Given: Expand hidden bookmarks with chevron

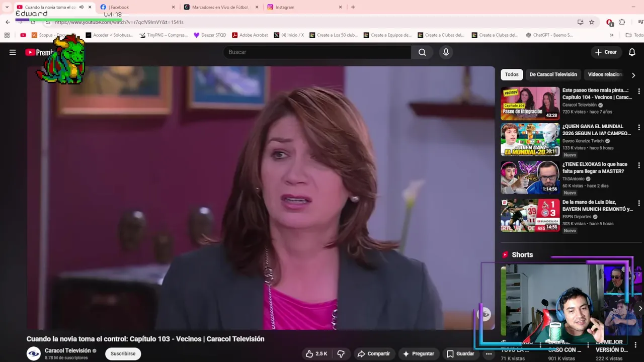Looking at the screenshot, I should click(x=611, y=35).
